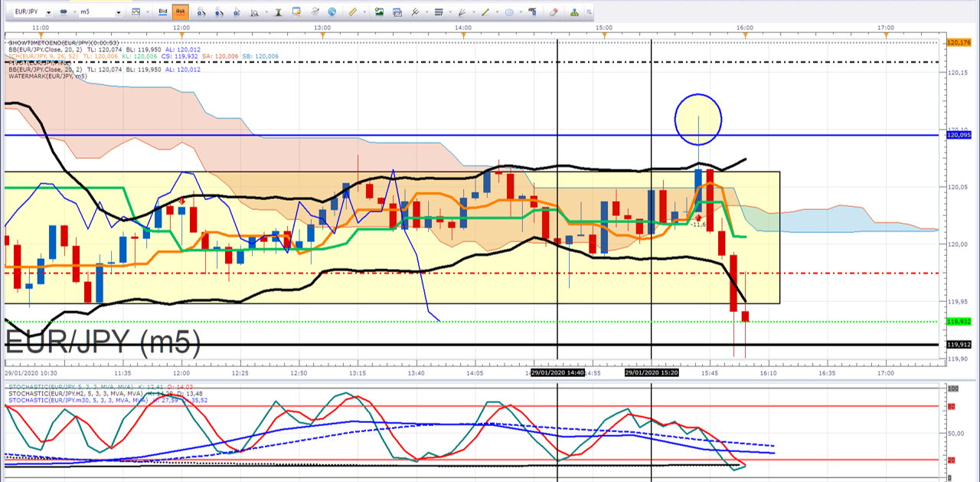The image size is (980, 482).
Task: Select the pitchfork drawing tool
Action: (x=415, y=11)
